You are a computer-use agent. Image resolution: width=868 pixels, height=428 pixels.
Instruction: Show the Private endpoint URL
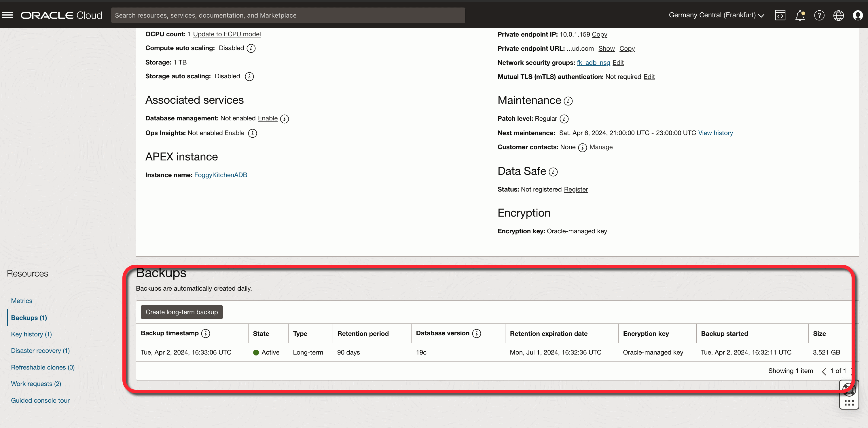(x=607, y=48)
